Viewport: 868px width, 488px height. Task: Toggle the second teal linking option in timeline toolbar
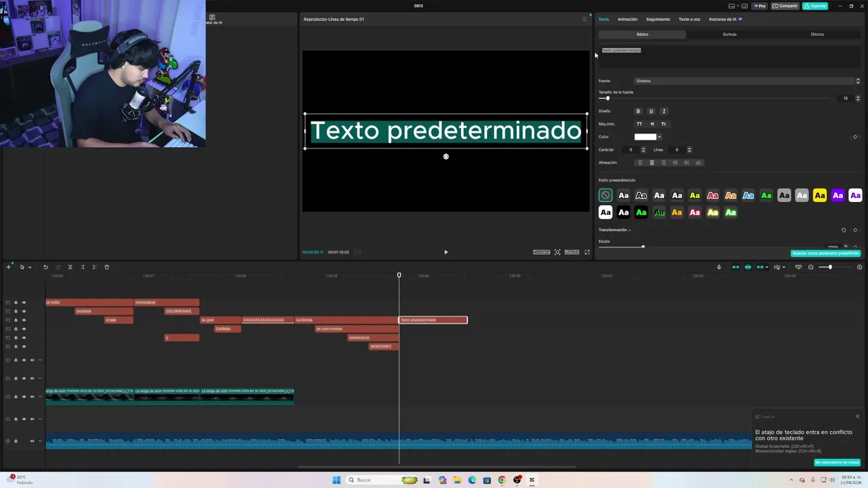[748, 267]
